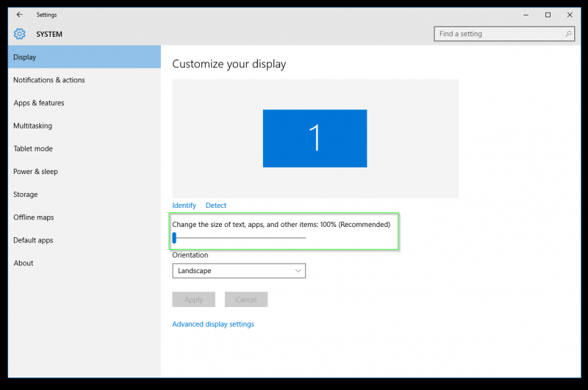Open Power & sleep settings
The height and width of the screenshot is (390, 588).
[x=85, y=171]
